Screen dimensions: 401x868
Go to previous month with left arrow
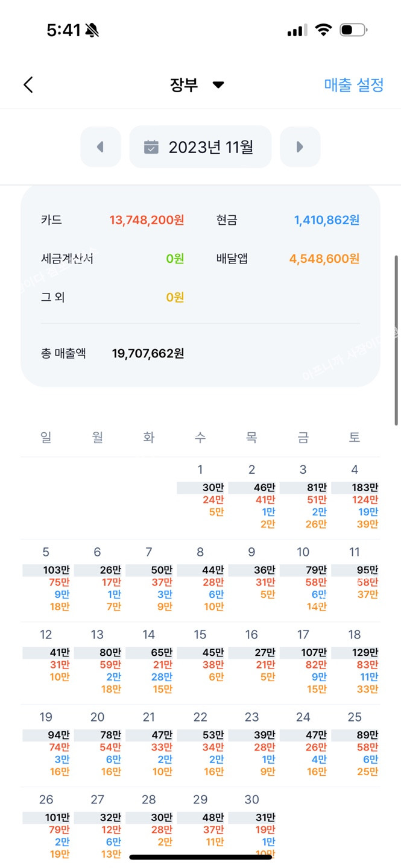click(101, 146)
